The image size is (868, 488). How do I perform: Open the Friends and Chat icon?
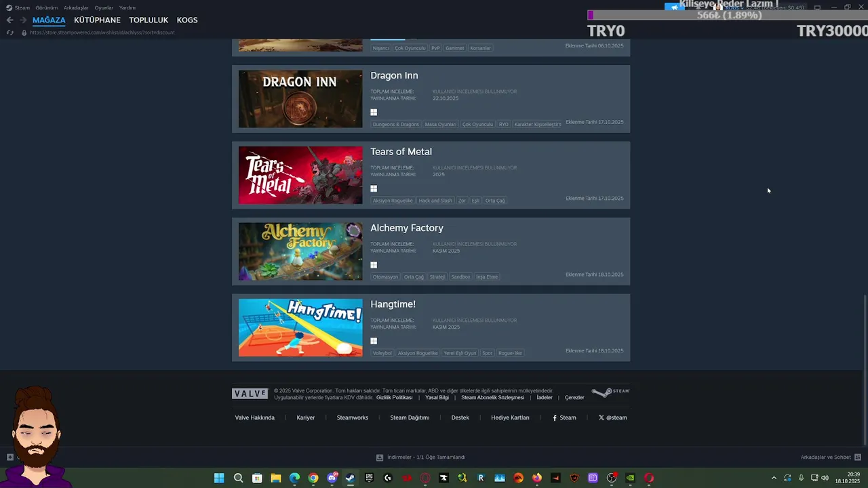click(x=858, y=457)
